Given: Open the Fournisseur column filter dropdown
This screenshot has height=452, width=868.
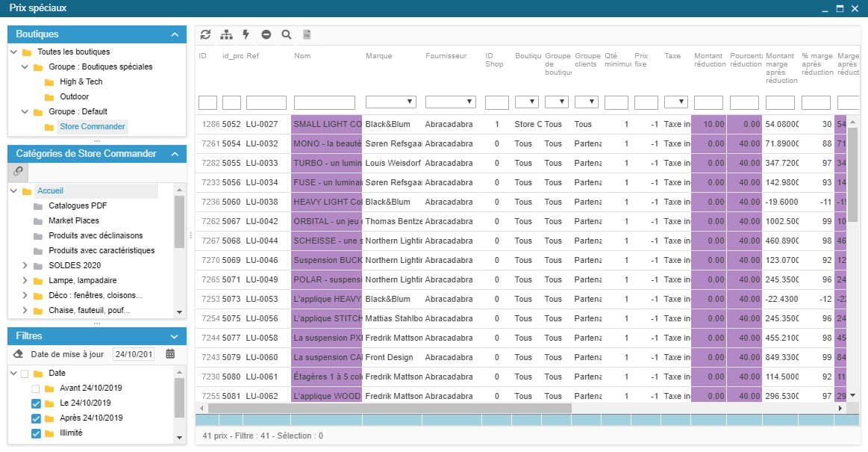Looking at the screenshot, I should pos(450,102).
